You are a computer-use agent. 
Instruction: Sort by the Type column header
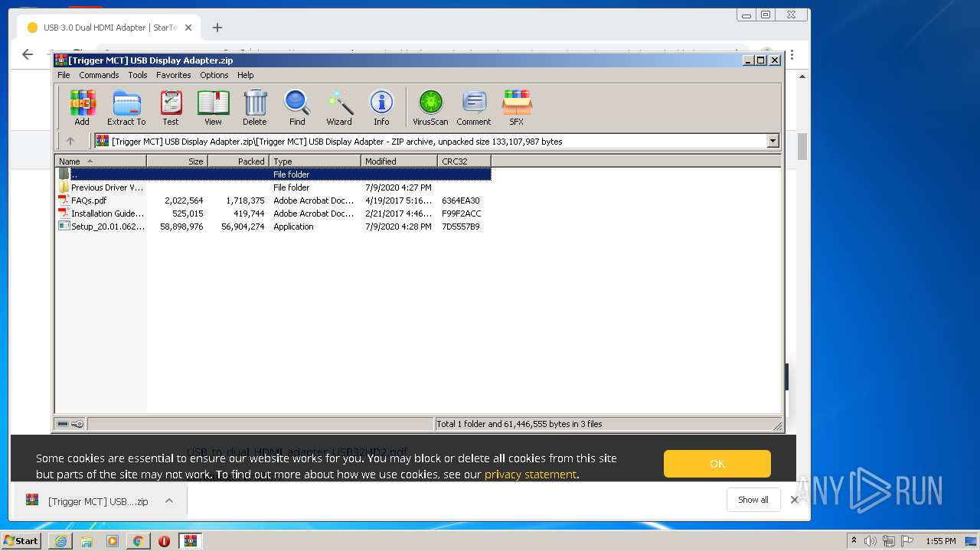tap(315, 161)
